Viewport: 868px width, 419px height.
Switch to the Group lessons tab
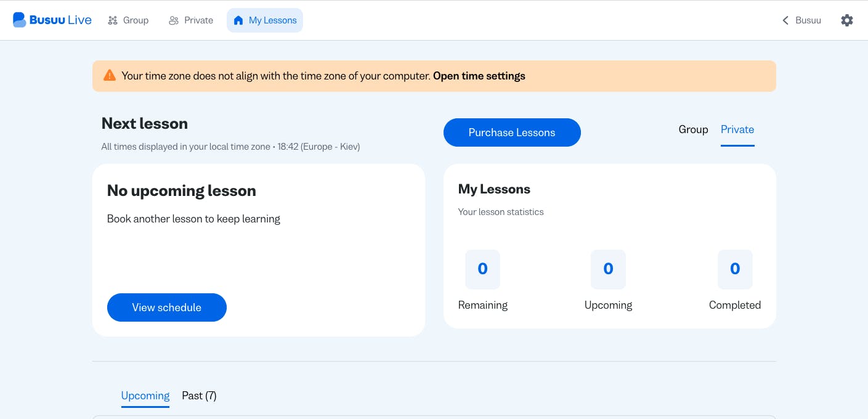pos(693,129)
